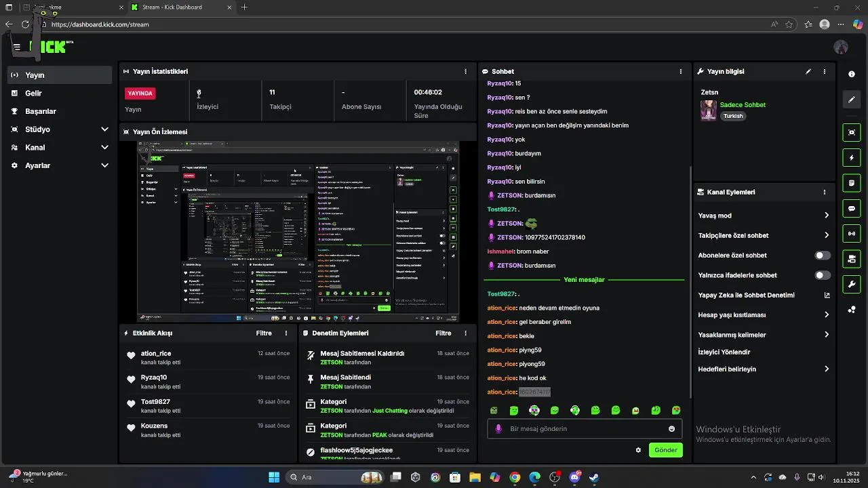Insert the first angry emote from emote row
Viewport: 868px width, 488px height.
[494, 411]
